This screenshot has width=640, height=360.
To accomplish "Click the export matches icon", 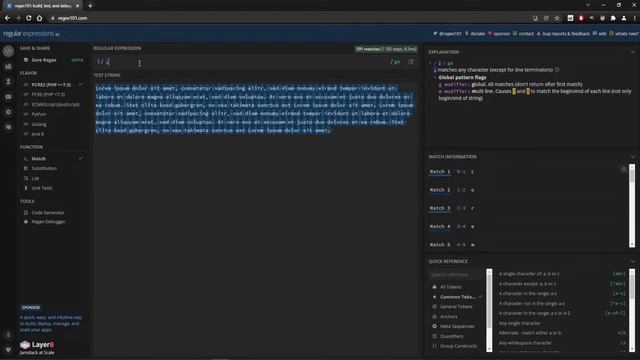I will tap(624, 169).
